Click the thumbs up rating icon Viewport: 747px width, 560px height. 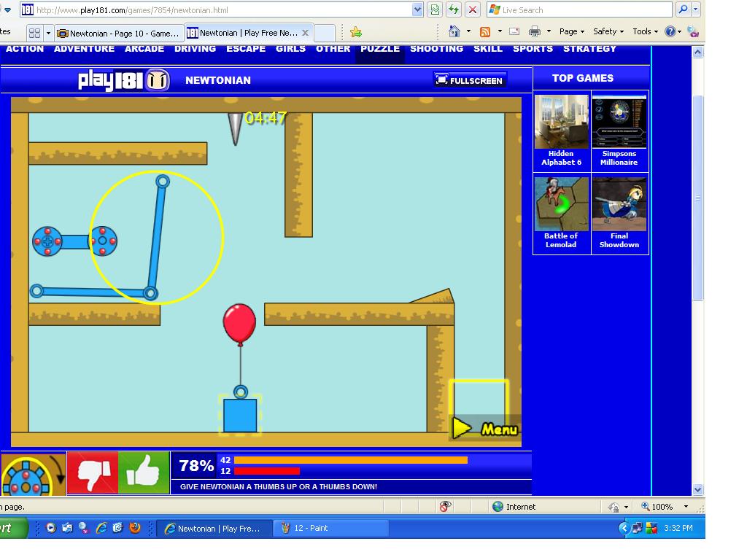(x=144, y=472)
